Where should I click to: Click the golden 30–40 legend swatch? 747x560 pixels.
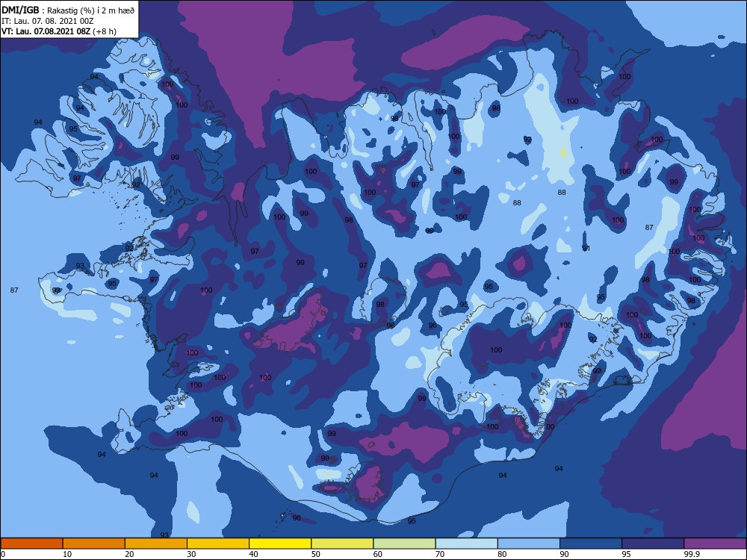pos(218,544)
